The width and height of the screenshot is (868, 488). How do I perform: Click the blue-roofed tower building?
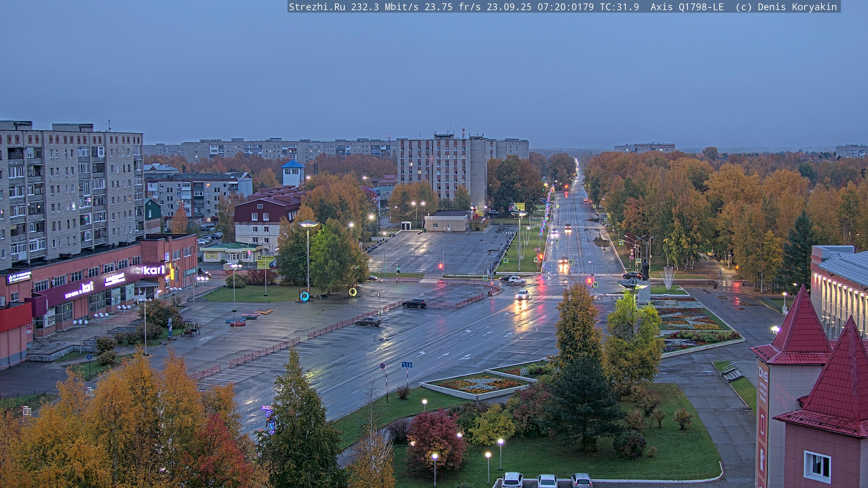(x=293, y=173)
